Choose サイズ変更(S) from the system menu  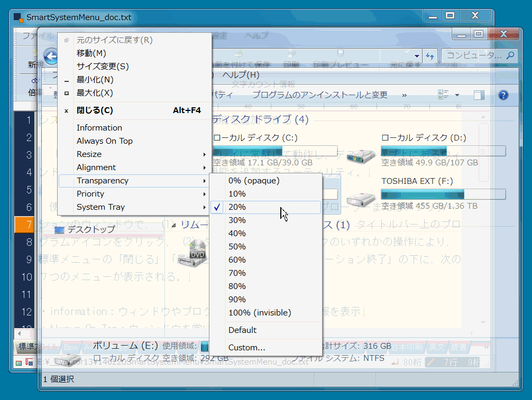[134, 66]
